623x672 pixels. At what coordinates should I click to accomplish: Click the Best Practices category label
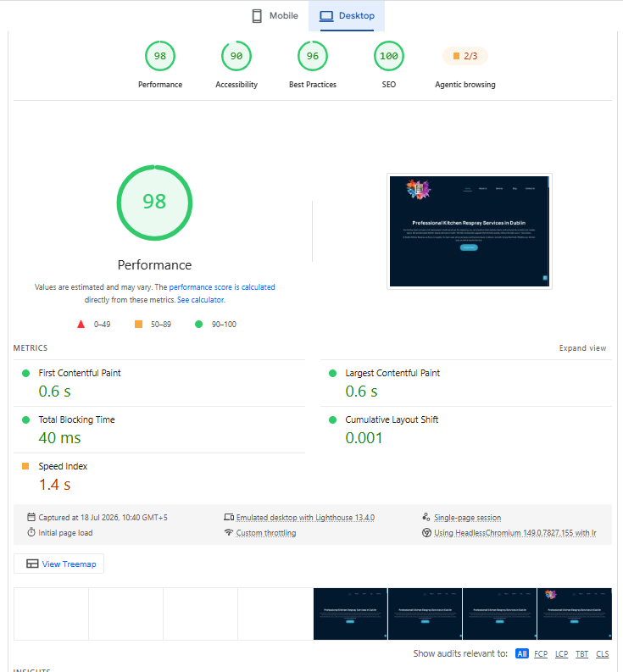coord(313,85)
